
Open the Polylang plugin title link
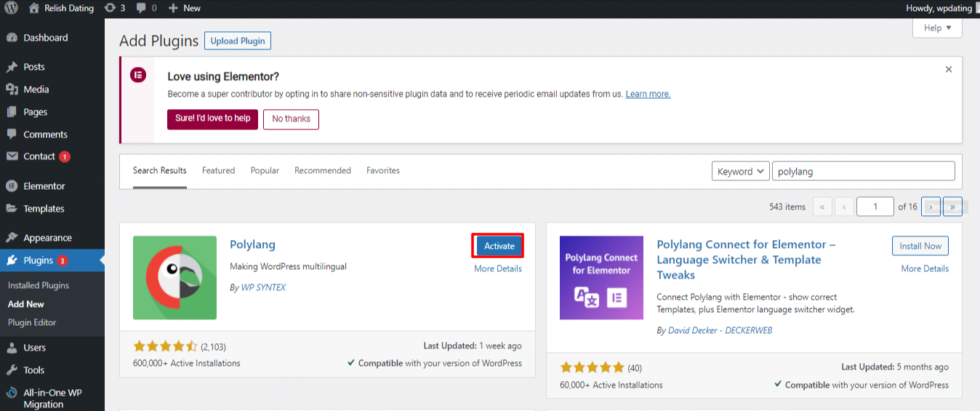point(252,244)
